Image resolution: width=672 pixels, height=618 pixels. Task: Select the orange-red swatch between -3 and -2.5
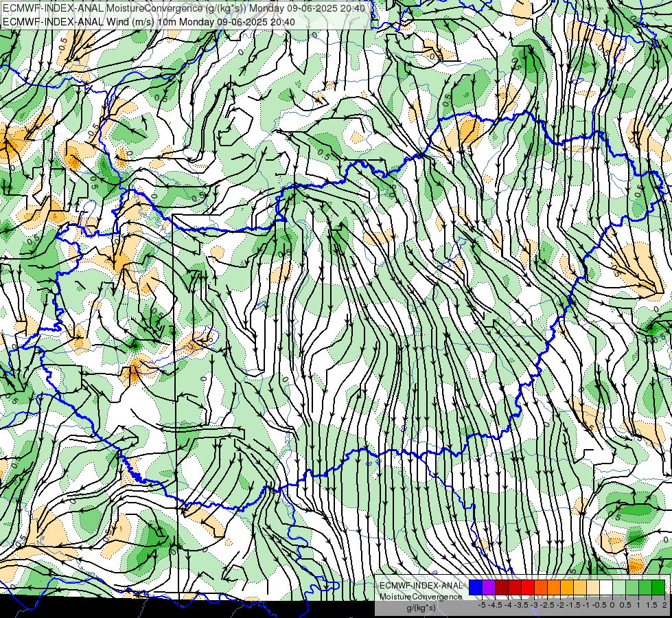click(x=541, y=587)
